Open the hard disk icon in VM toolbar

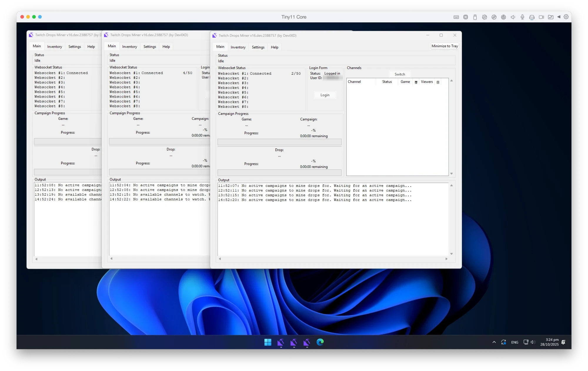pos(532,17)
